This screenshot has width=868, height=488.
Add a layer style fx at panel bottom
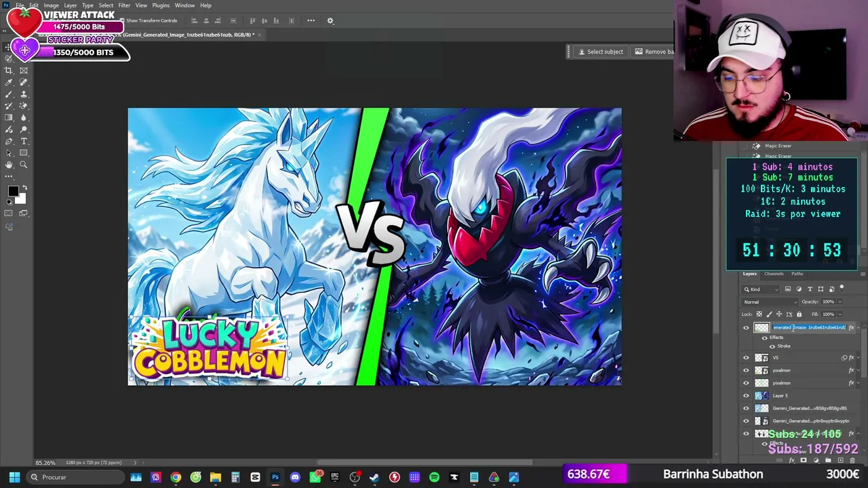[791, 461]
